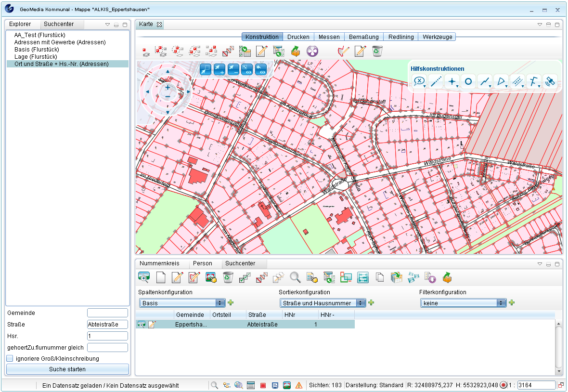Switch to the Messen tab
Viewport: 568px width, 392px height.
(x=329, y=37)
